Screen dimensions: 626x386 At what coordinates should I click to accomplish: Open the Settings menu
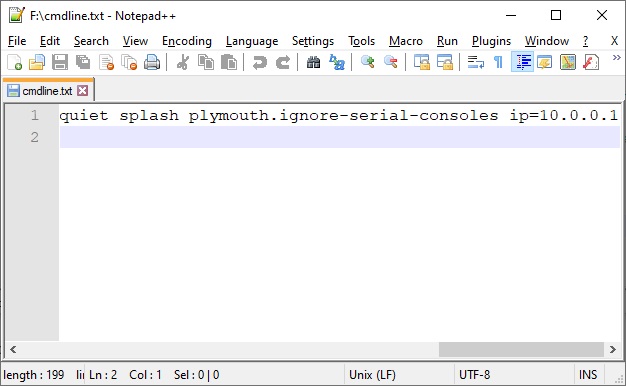point(313,41)
